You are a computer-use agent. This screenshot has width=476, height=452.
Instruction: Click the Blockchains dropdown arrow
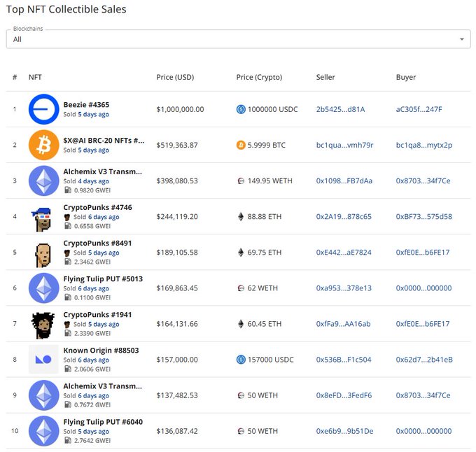pos(462,39)
